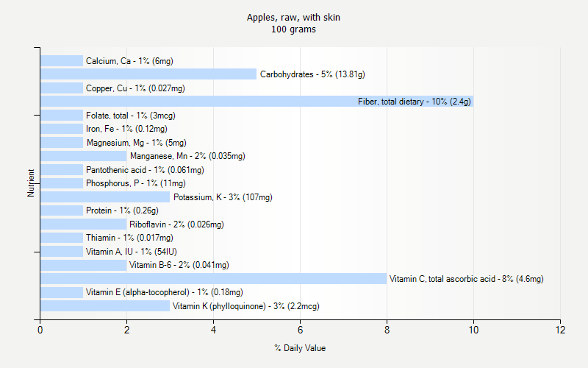Click the Vitamin B-6 bar

point(83,265)
